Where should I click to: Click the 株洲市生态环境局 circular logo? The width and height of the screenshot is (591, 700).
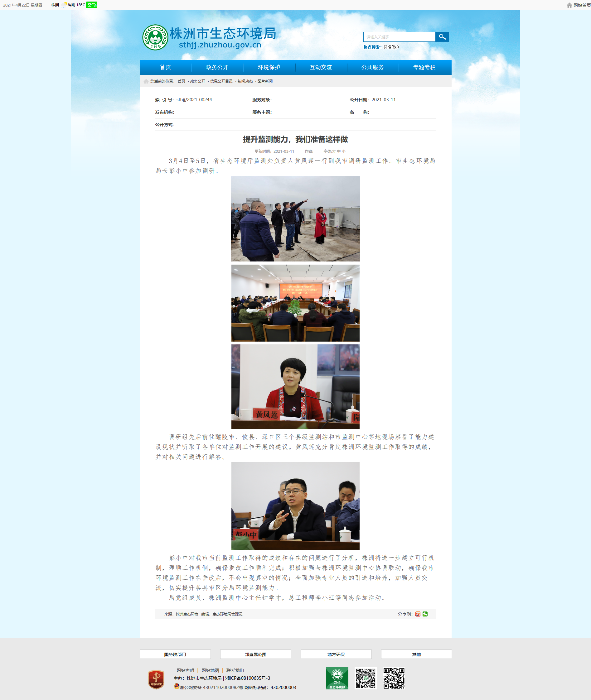click(x=155, y=37)
